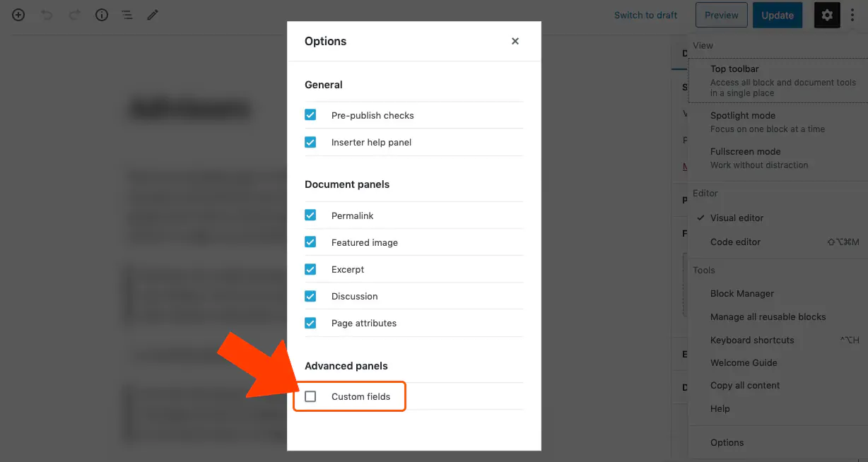868x462 pixels.
Task: Uncheck the Discussion panel
Action: [310, 296]
